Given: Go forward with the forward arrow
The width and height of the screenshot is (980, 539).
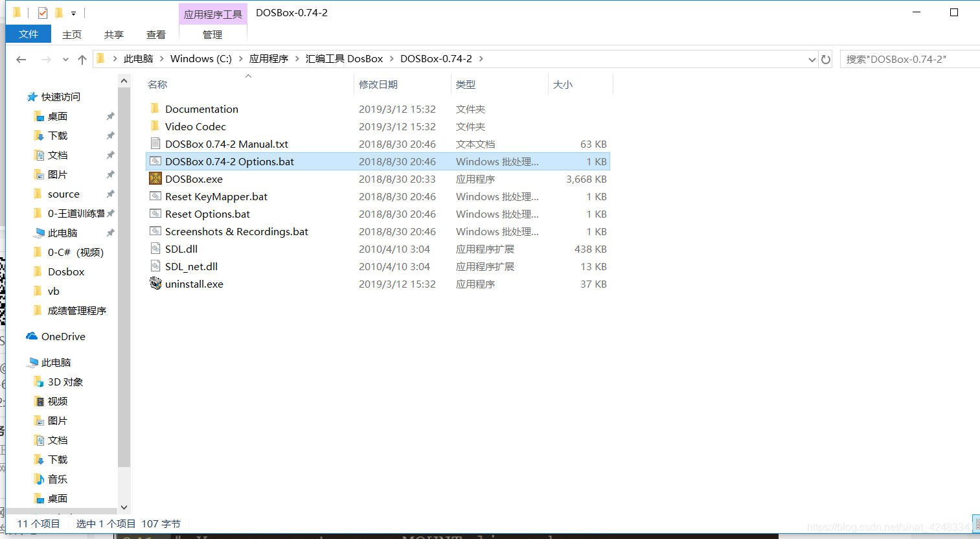Looking at the screenshot, I should (46, 59).
